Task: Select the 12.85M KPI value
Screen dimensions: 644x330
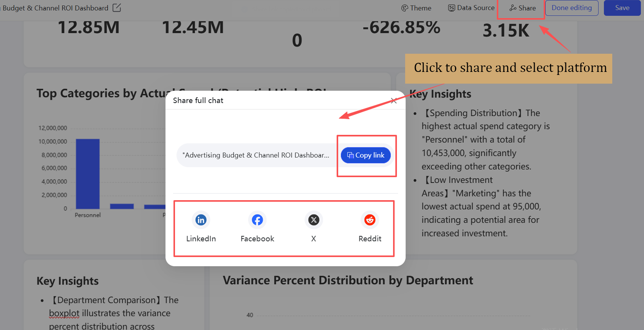Action: coord(88,28)
